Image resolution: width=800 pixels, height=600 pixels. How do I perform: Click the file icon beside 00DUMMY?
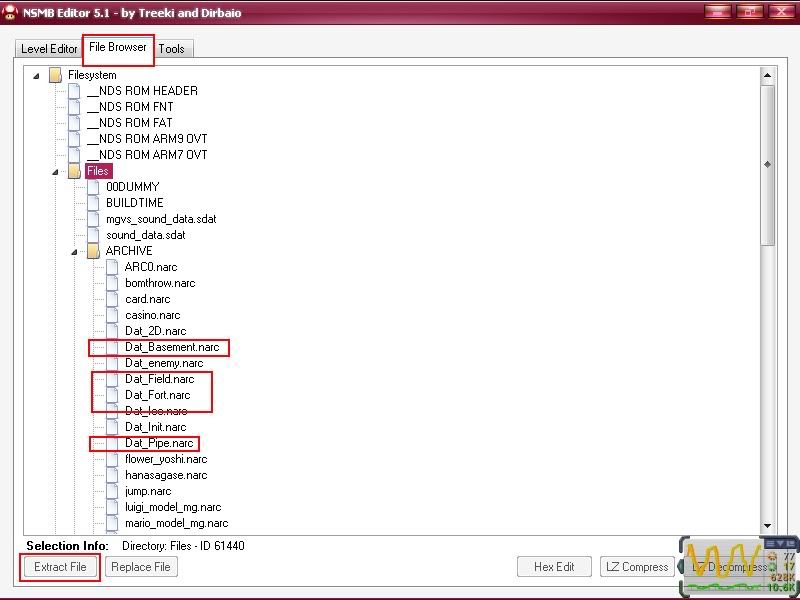pos(93,187)
